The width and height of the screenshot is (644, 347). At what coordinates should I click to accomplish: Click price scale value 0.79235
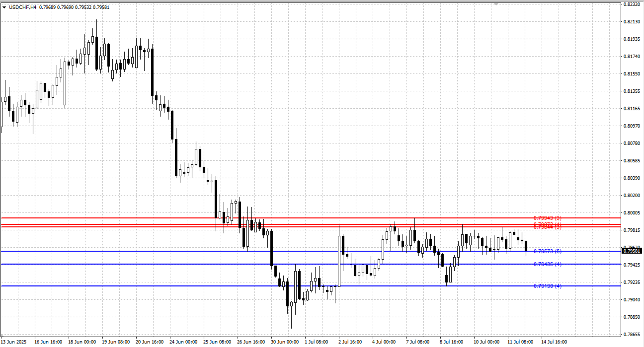[632, 282]
